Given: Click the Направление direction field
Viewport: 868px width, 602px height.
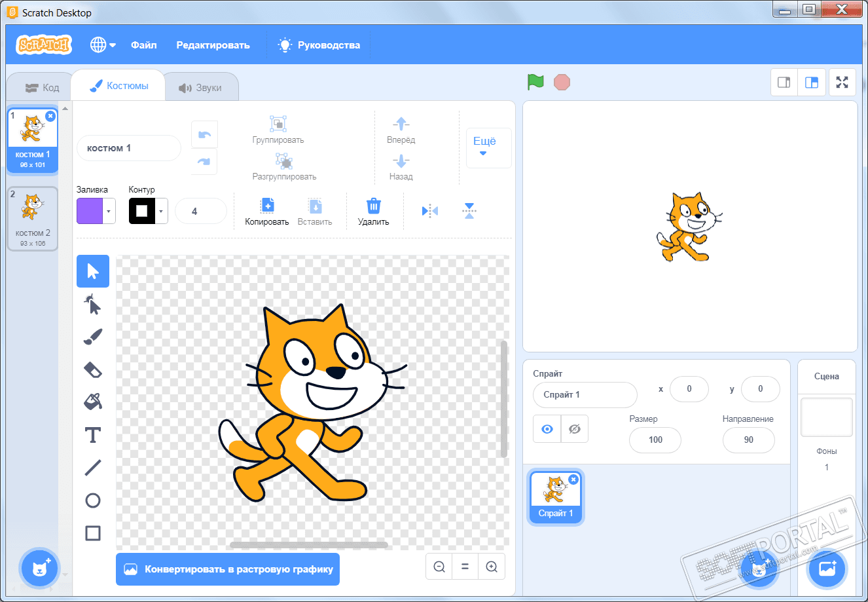Looking at the screenshot, I should 749,440.
